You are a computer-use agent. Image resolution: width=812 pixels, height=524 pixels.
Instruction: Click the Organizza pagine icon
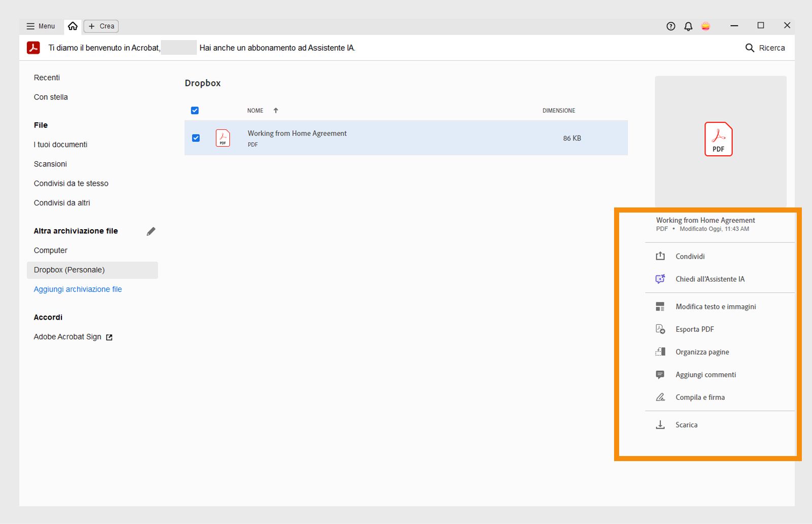pyautogui.click(x=660, y=352)
